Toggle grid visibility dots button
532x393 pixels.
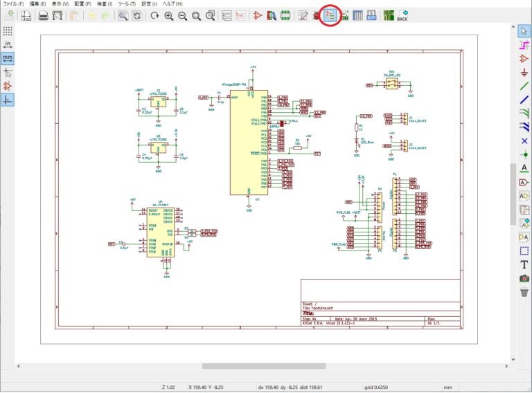(8, 31)
